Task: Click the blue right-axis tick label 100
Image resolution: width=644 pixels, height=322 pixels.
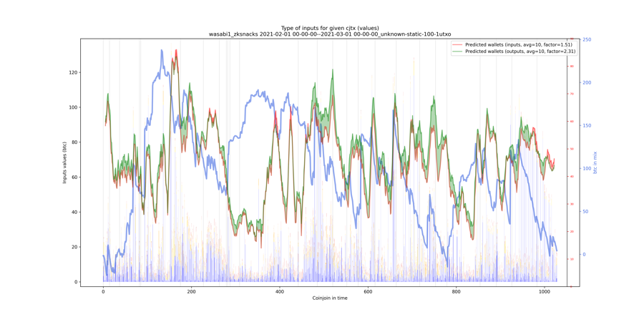Action: pyautogui.click(x=587, y=168)
